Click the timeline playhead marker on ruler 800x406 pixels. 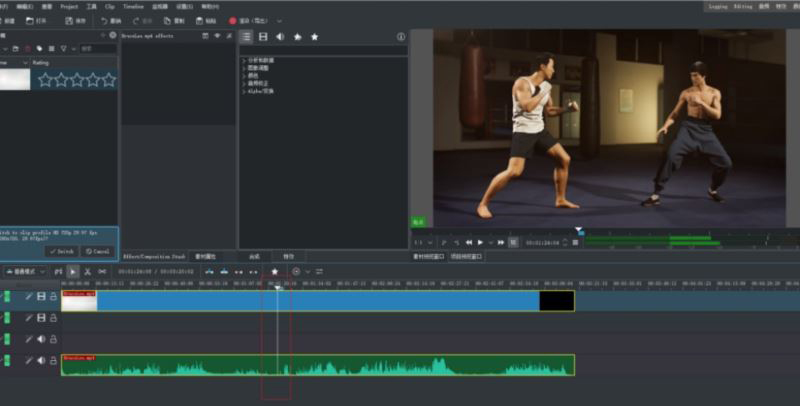pos(278,288)
